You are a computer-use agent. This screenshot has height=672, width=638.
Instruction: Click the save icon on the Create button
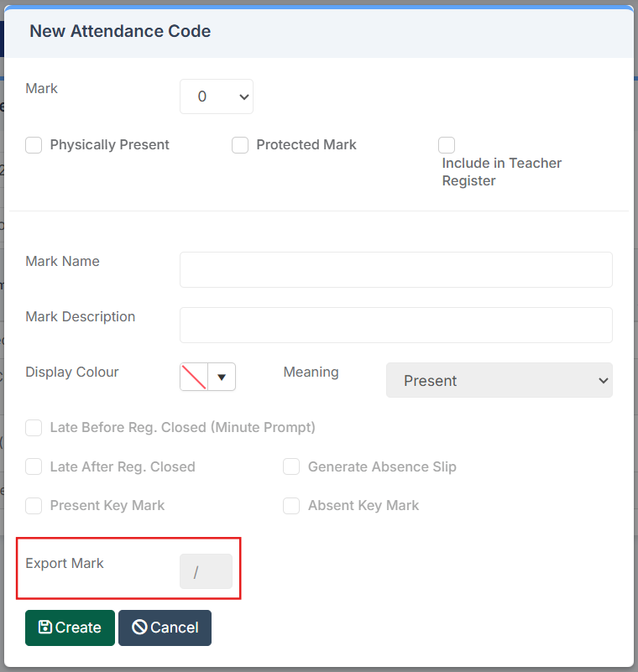click(46, 628)
